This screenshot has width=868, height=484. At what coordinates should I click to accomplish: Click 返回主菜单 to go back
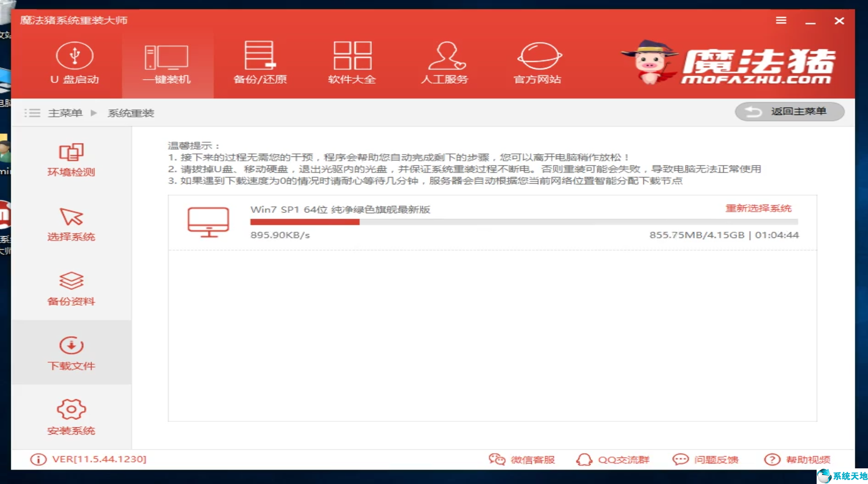(789, 111)
